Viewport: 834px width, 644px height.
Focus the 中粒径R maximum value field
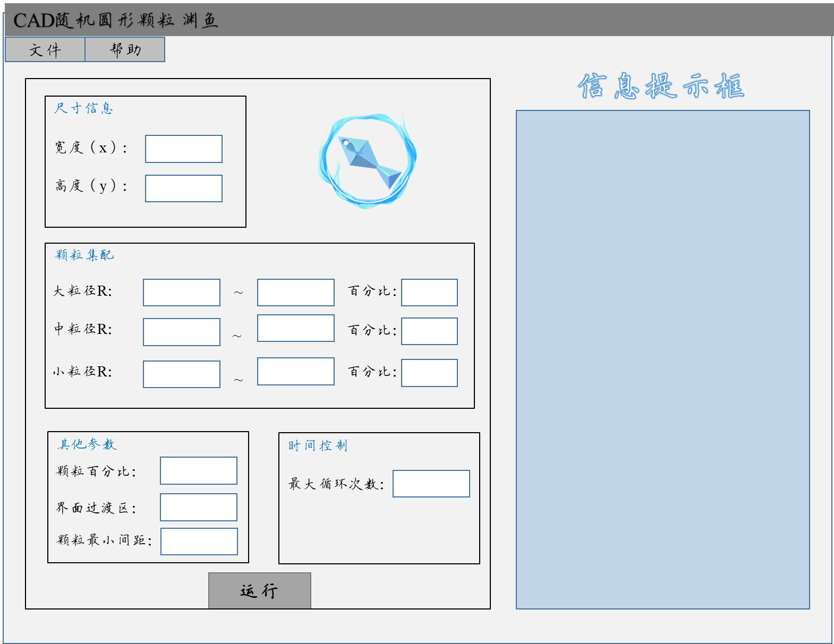(x=296, y=329)
